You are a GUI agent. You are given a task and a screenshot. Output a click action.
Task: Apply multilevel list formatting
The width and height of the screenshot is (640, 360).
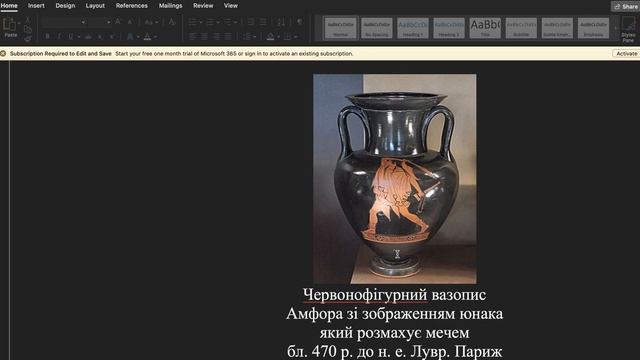click(228, 22)
